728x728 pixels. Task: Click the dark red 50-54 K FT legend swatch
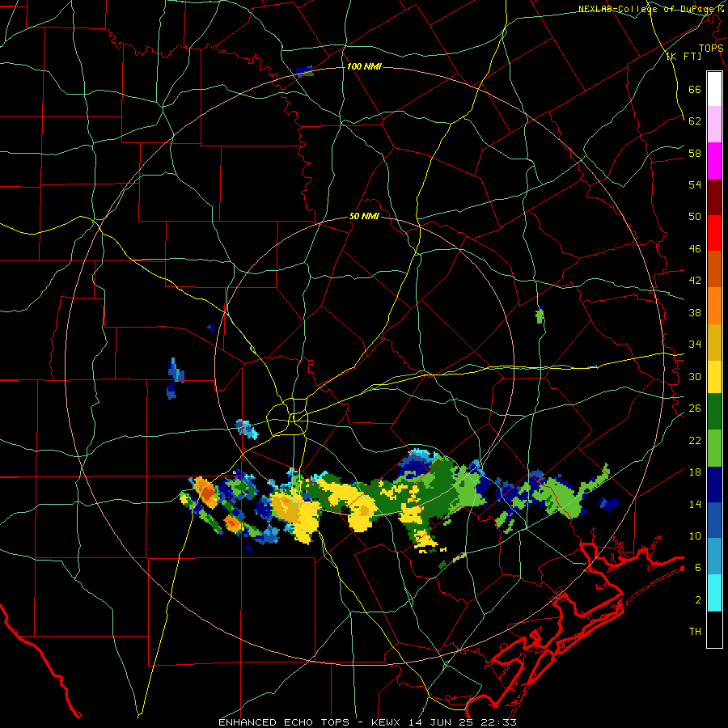(714, 197)
